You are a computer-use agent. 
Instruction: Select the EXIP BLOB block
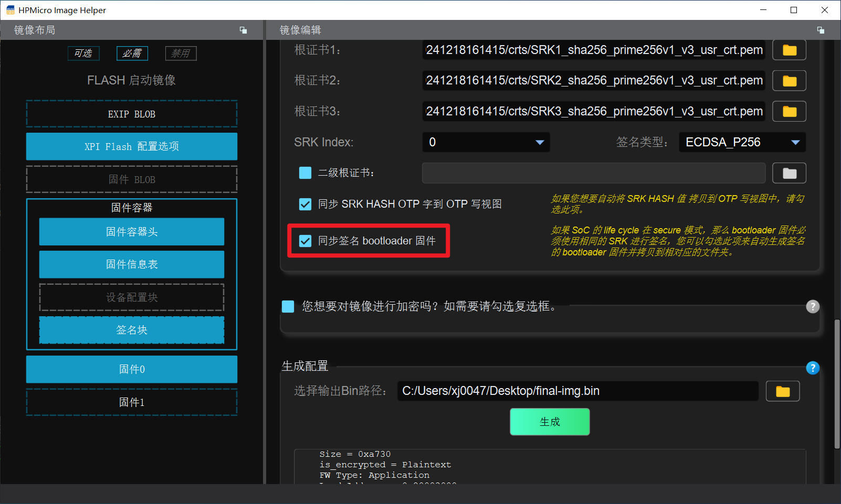(x=132, y=114)
